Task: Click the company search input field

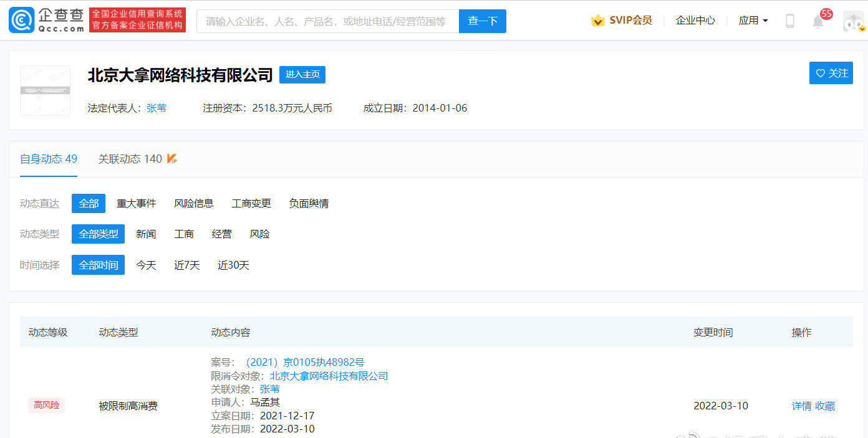Action: pos(327,21)
